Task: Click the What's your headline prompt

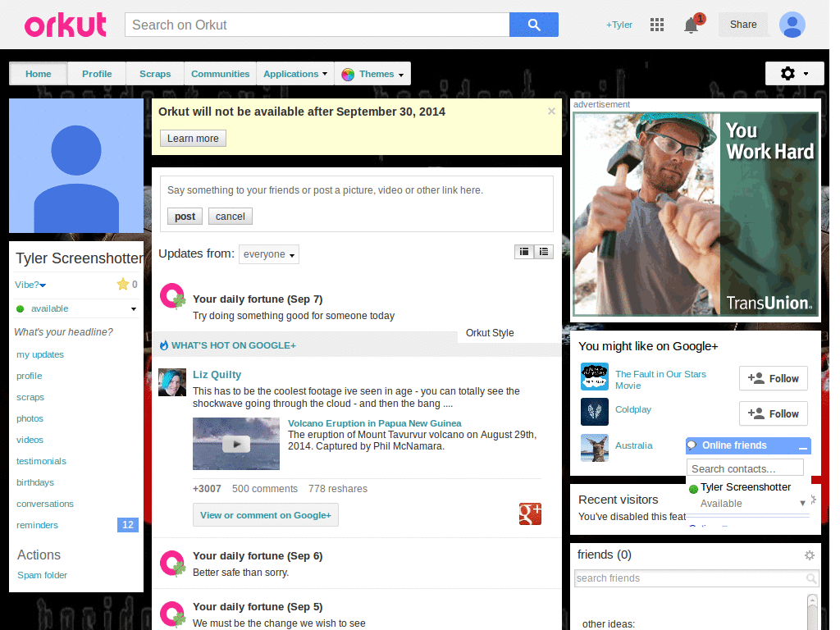Action: (64, 332)
